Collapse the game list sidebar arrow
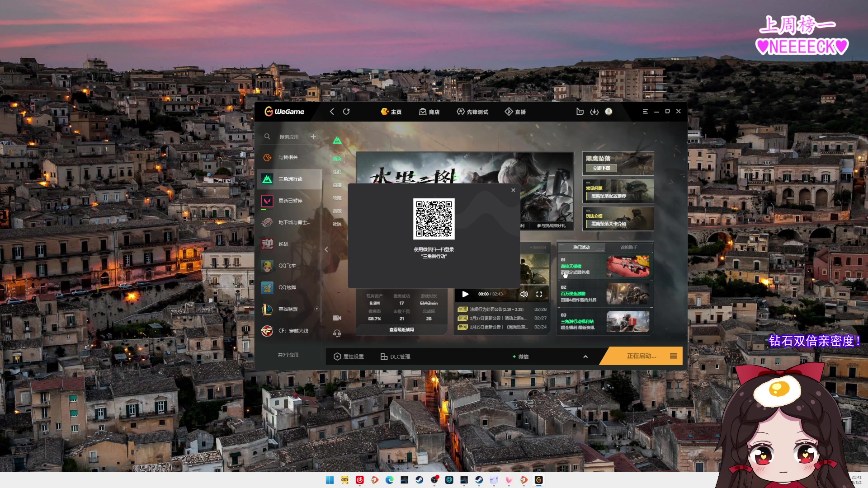868x488 pixels. click(x=326, y=249)
